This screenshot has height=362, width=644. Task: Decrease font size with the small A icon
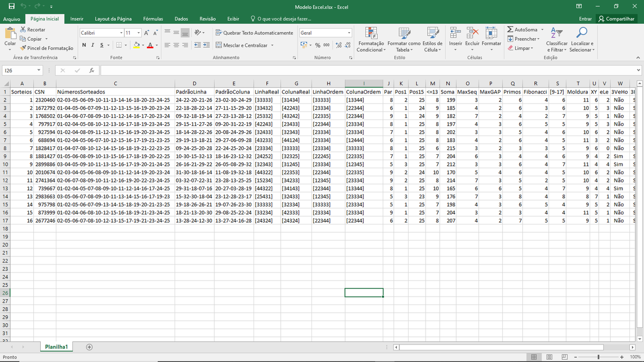tap(156, 33)
